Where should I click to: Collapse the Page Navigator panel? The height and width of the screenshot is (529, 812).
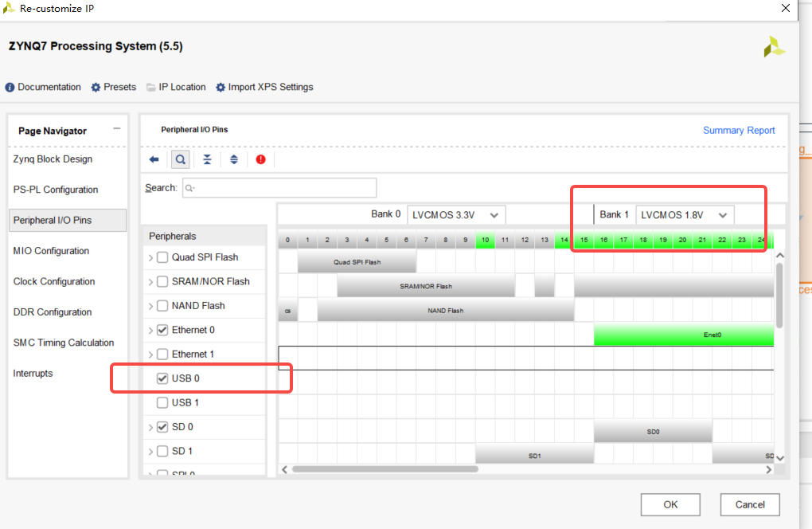[117, 128]
